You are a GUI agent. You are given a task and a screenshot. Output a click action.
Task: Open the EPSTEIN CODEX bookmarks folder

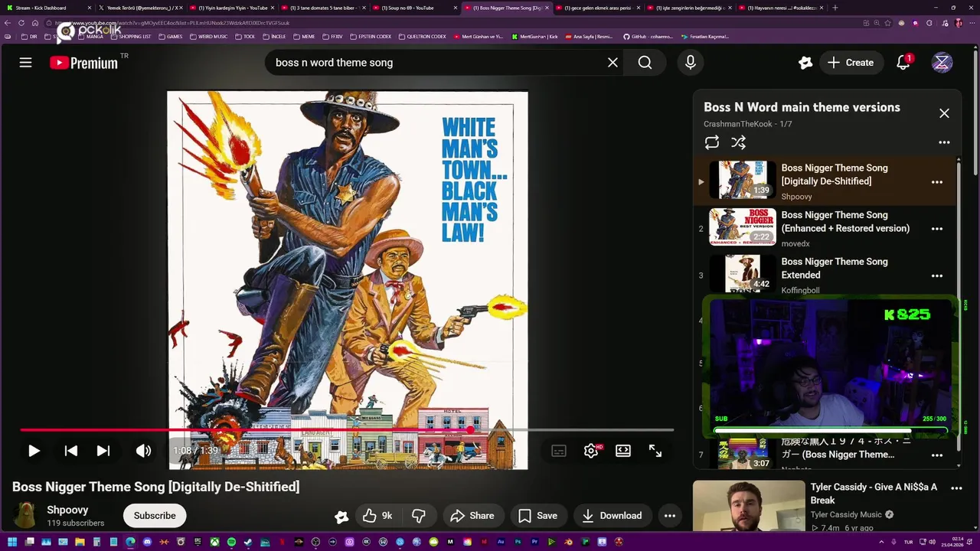pyautogui.click(x=371, y=37)
